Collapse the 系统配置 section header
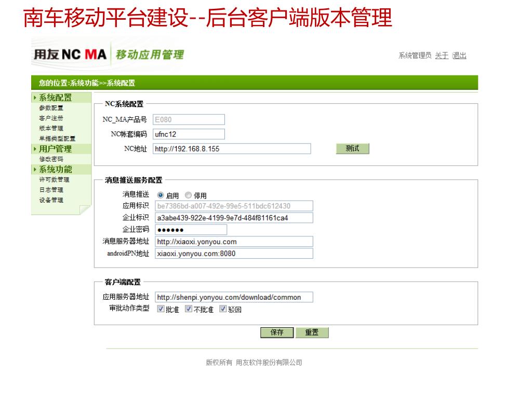The width and height of the screenshot is (532, 399). click(x=61, y=98)
